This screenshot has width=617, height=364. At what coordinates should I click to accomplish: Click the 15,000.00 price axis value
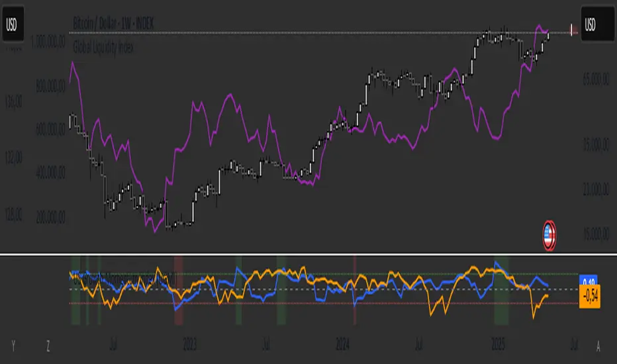(x=596, y=234)
